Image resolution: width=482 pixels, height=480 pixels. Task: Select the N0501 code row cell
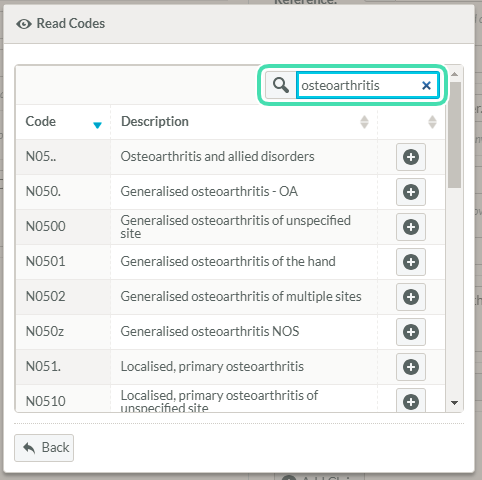(63, 262)
